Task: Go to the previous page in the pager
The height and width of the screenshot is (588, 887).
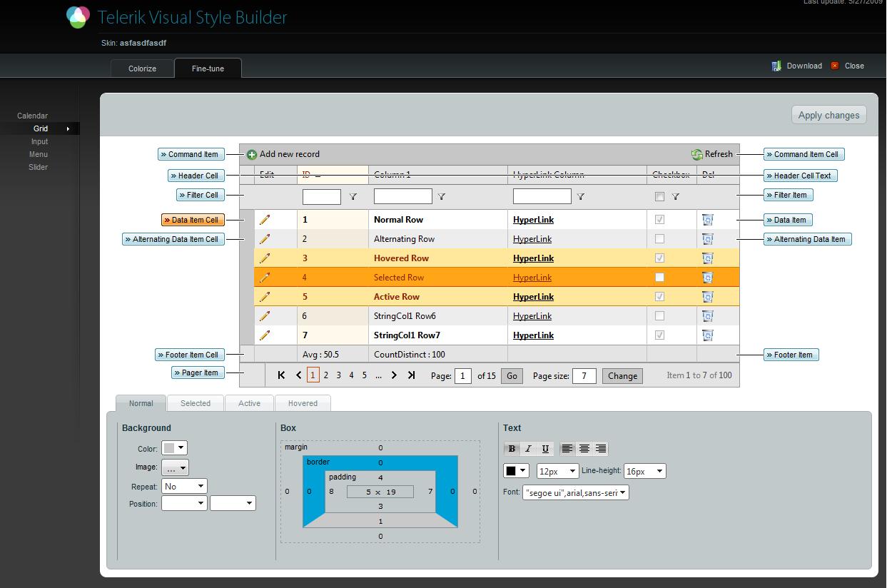Action: 299,375
